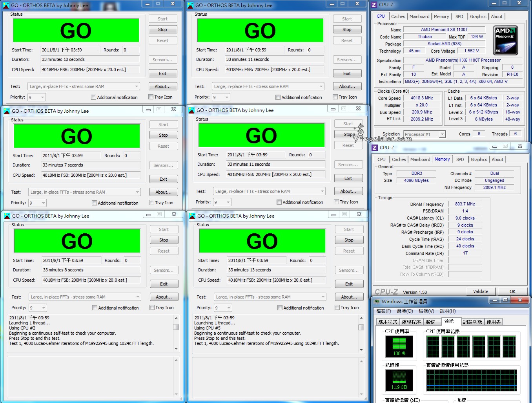Enable Tray Icon in the 33 minutes 10 seconds window
The image size is (532, 403).
click(x=151, y=97)
